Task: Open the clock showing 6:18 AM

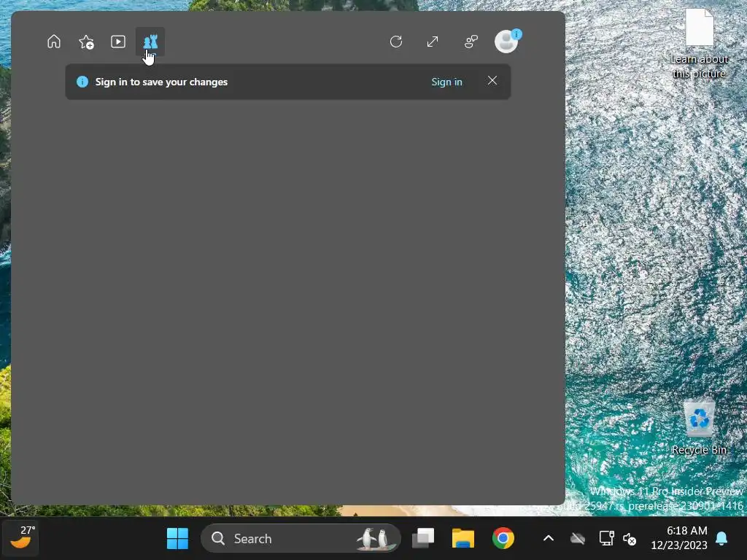Action: click(x=679, y=538)
